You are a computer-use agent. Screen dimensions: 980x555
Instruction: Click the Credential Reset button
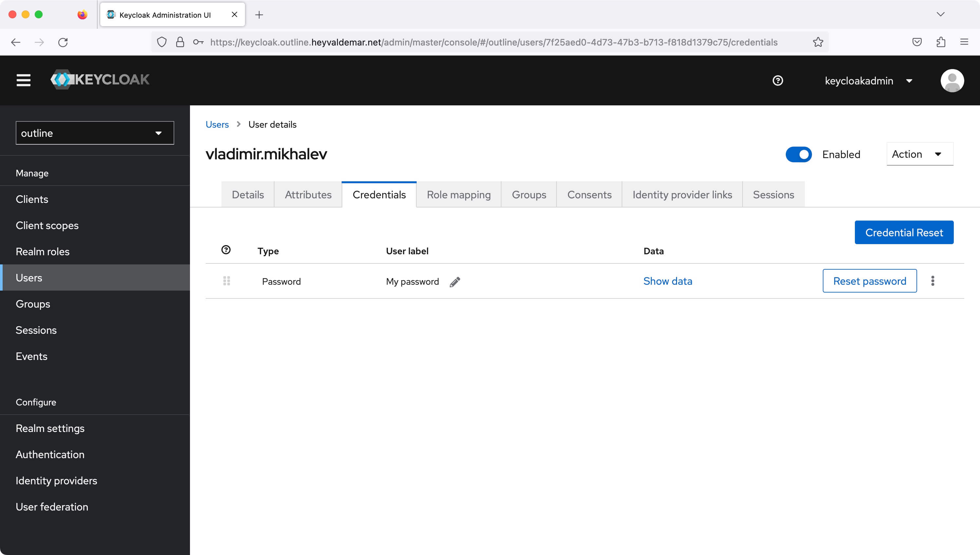coord(904,232)
